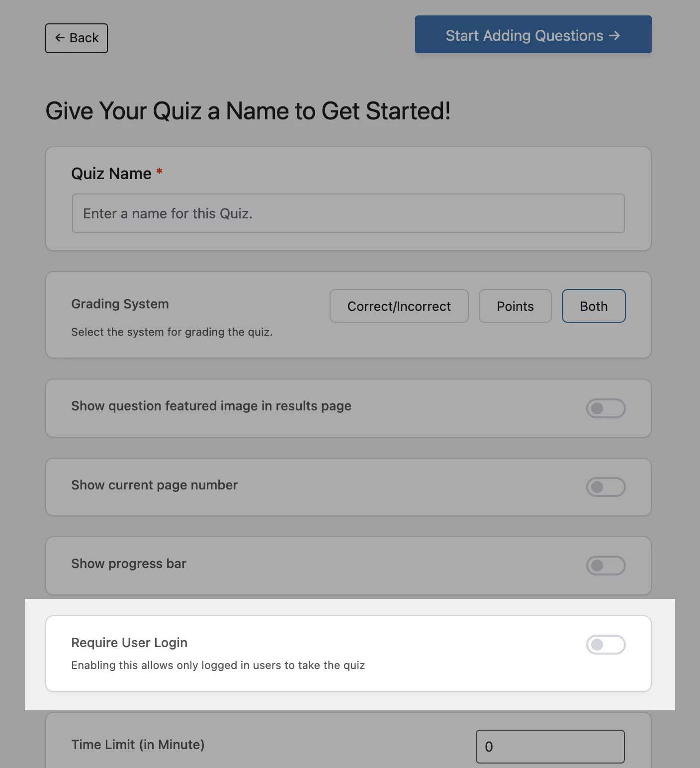Turn on the Show progress bar switch
This screenshot has width=700, height=768.
tap(606, 566)
